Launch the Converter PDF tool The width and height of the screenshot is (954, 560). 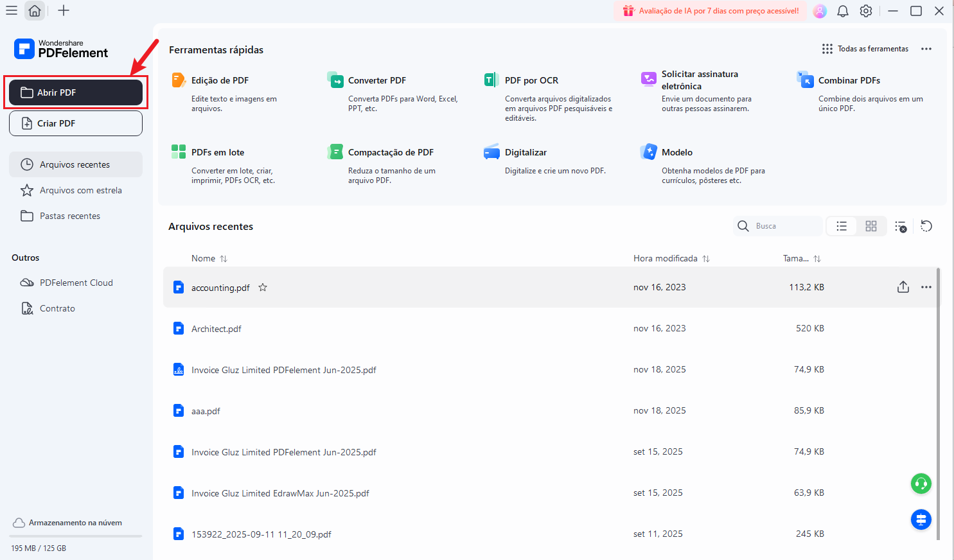click(x=376, y=80)
